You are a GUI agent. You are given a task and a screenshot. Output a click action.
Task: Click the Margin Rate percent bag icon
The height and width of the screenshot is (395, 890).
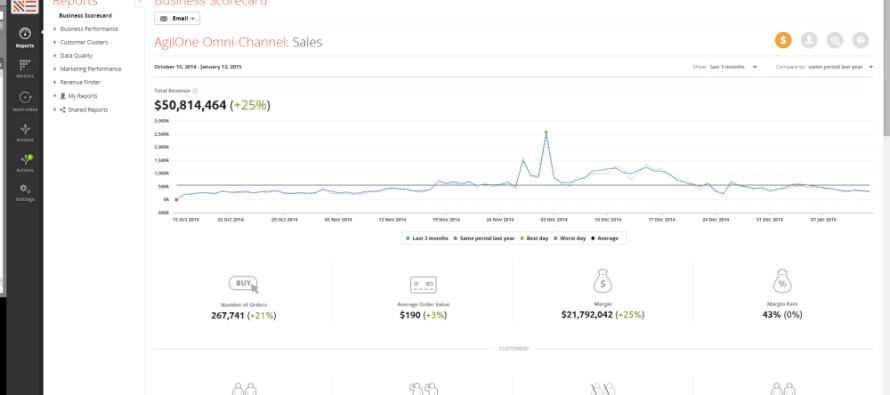tap(782, 281)
